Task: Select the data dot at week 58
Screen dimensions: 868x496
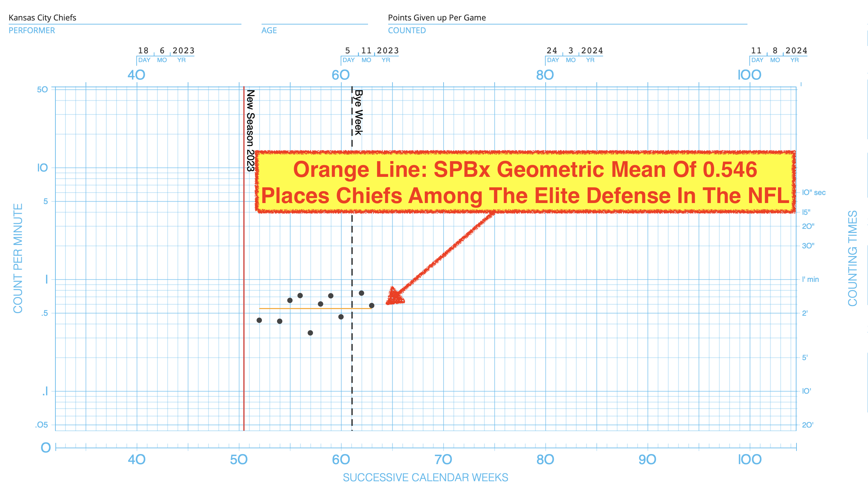Action: pyautogui.click(x=321, y=304)
